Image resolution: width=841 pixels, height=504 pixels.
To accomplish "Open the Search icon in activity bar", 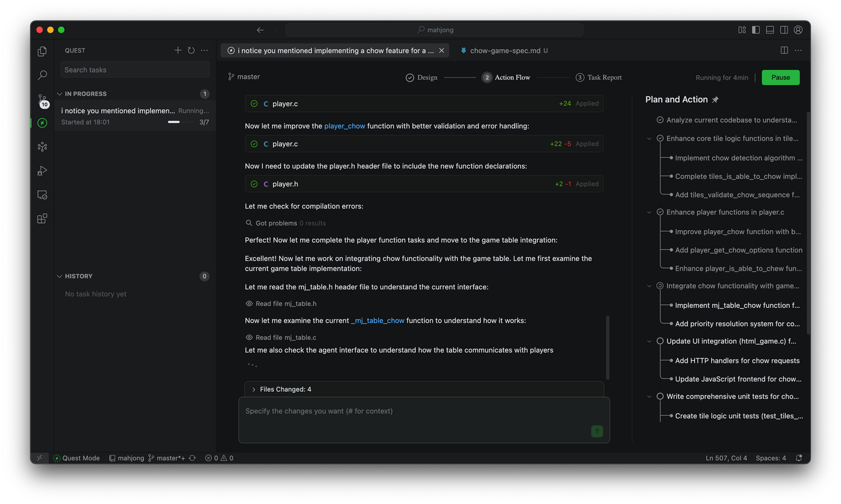I will (x=42, y=75).
